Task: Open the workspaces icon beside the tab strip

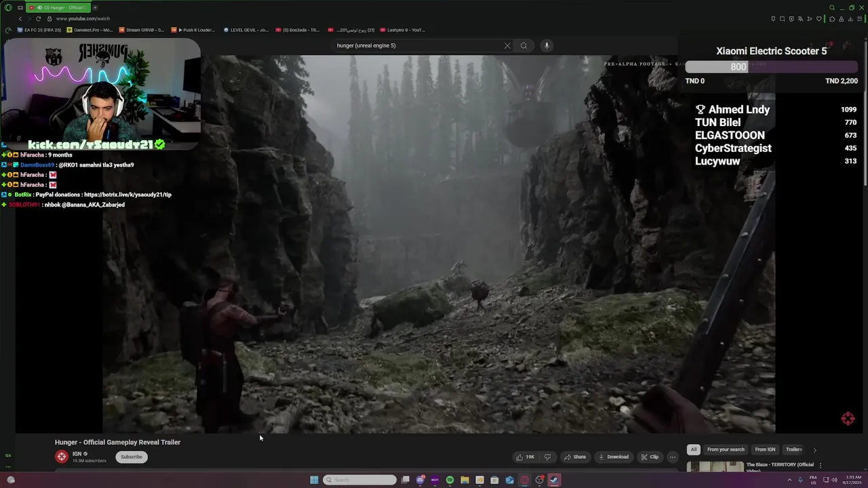Action: (20, 7)
